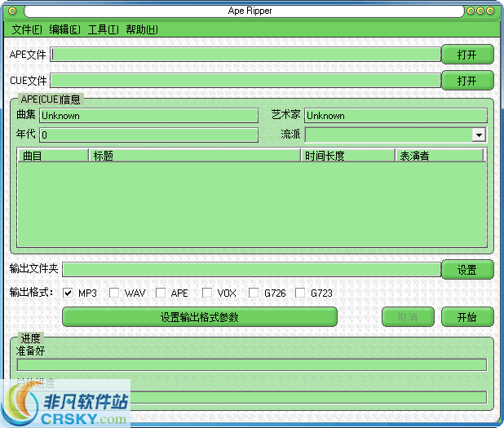504x428 pixels.
Task: Click the APE文件 path input field
Action: click(245, 55)
